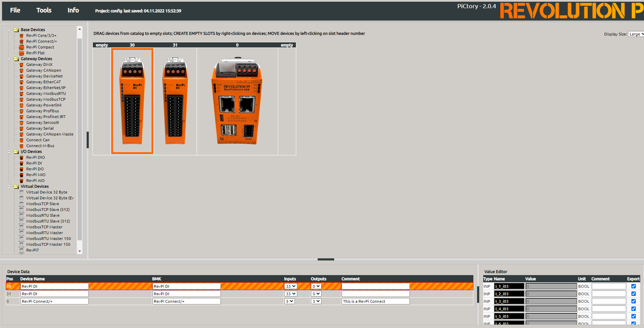Open the Tools menu

[x=44, y=10]
